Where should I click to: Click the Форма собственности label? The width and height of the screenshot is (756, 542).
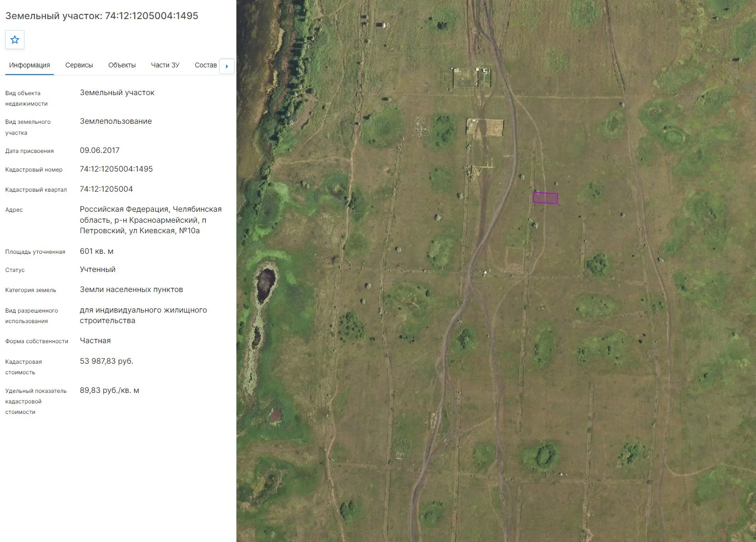(x=37, y=341)
